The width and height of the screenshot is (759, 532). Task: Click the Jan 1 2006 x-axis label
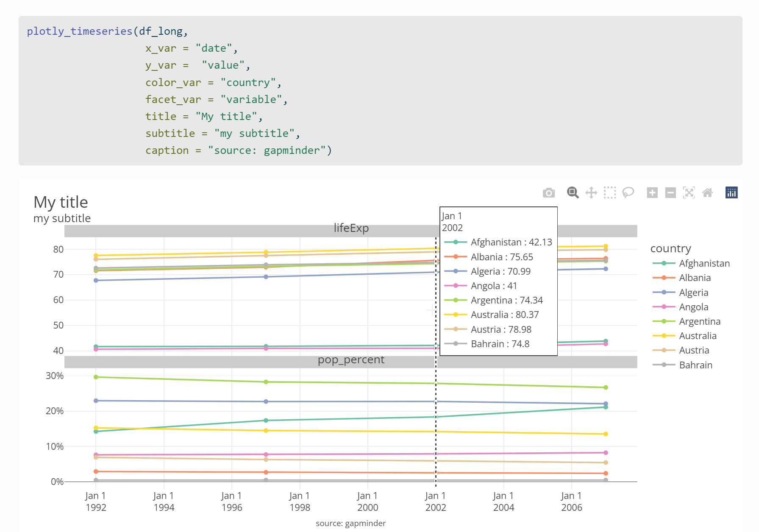(572, 501)
